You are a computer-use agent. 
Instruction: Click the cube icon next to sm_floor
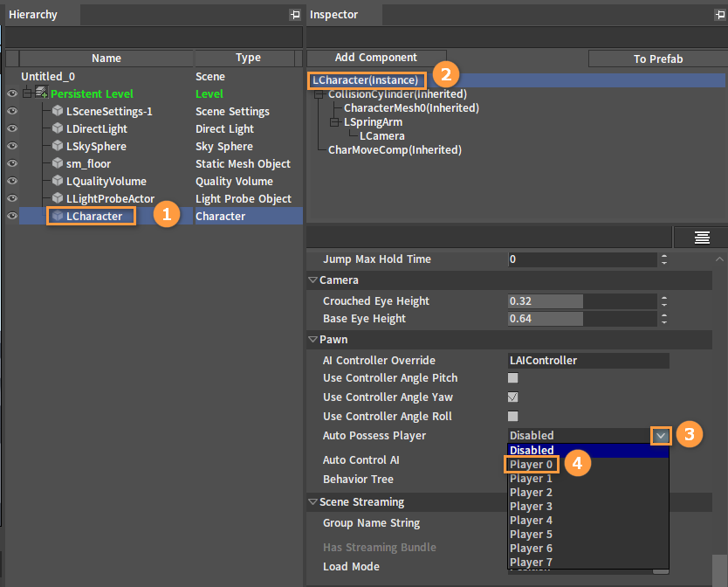click(58, 163)
